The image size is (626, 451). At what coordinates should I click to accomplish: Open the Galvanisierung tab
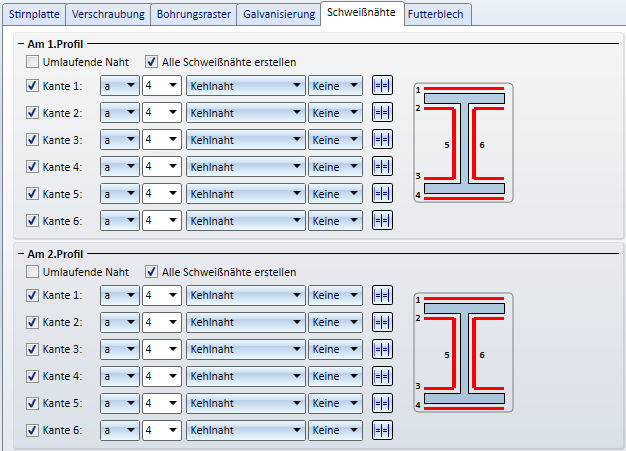pyautogui.click(x=278, y=15)
